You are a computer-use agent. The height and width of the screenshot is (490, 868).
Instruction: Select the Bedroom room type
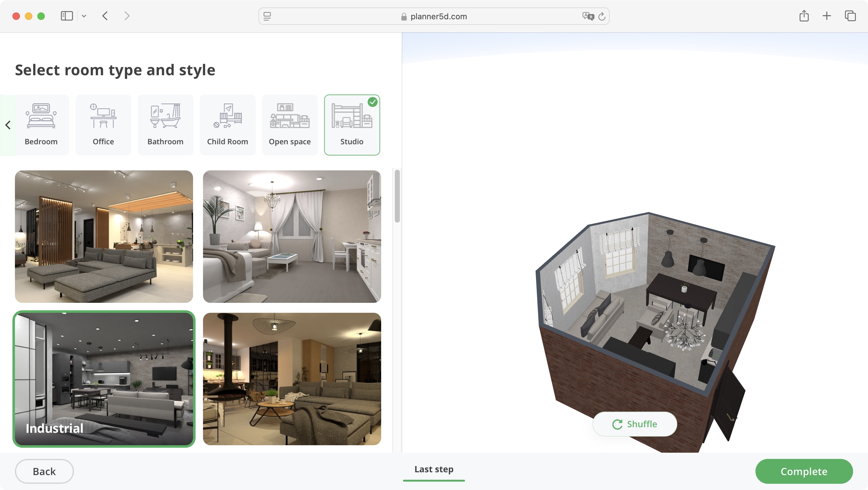point(41,125)
